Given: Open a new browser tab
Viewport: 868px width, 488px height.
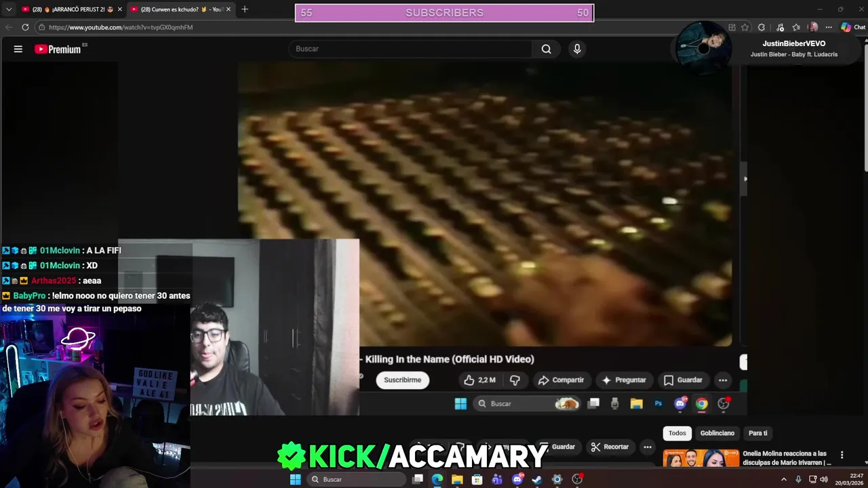Looking at the screenshot, I should pyautogui.click(x=245, y=9).
